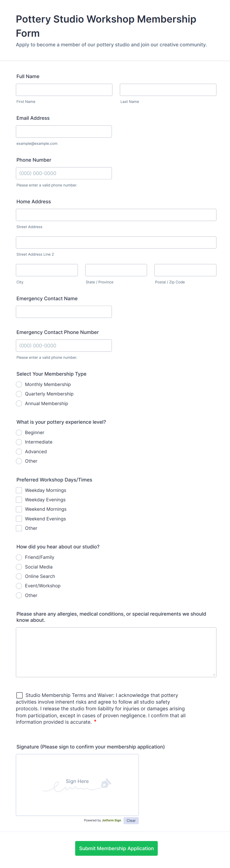
Task: Click the First Name input field
Action: point(64,90)
